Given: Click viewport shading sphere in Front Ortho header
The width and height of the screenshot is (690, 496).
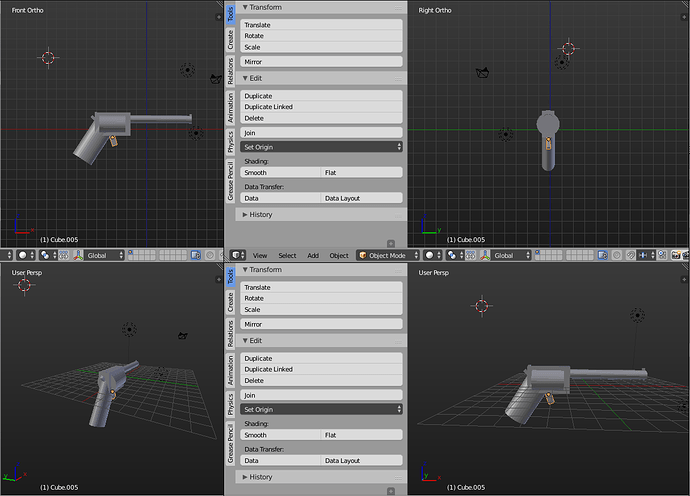Looking at the screenshot, I should [x=23, y=255].
